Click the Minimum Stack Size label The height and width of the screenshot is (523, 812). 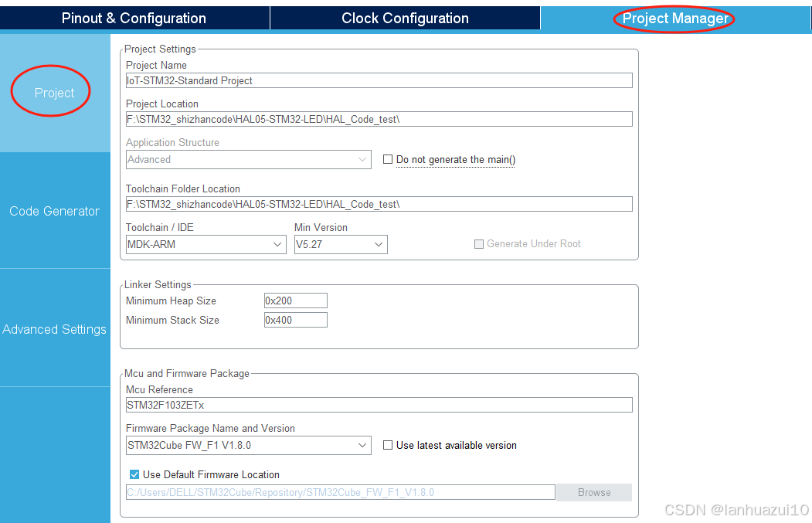(x=172, y=320)
